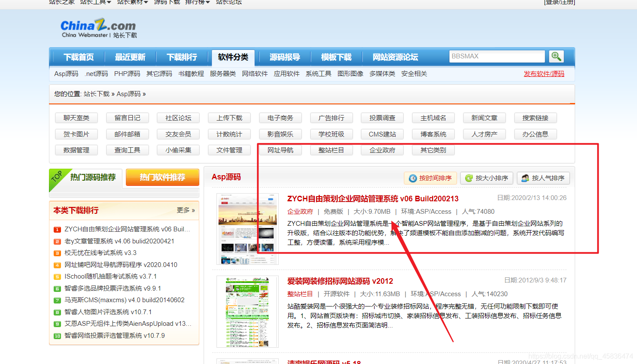Open 站长论坛 link in top bar

pos(229,2)
